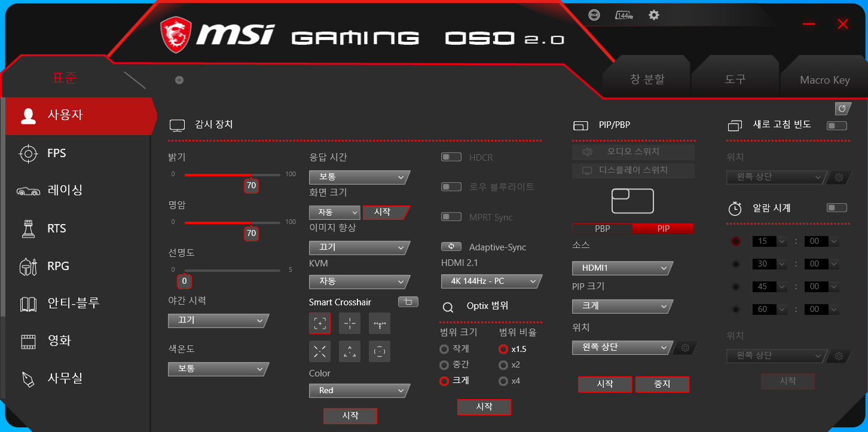Open the RGB lighting icon in the header
Screen dimensions: 868x432
tap(594, 15)
